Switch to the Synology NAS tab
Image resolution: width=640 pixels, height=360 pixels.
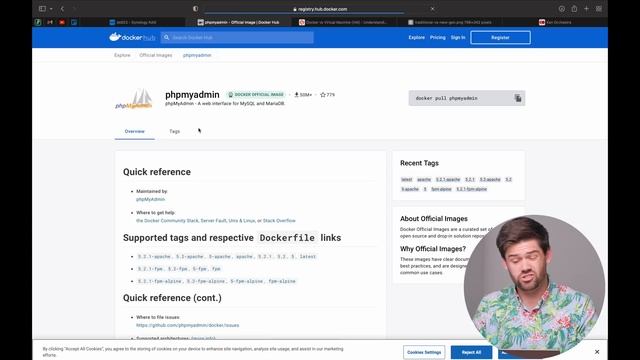(133, 22)
